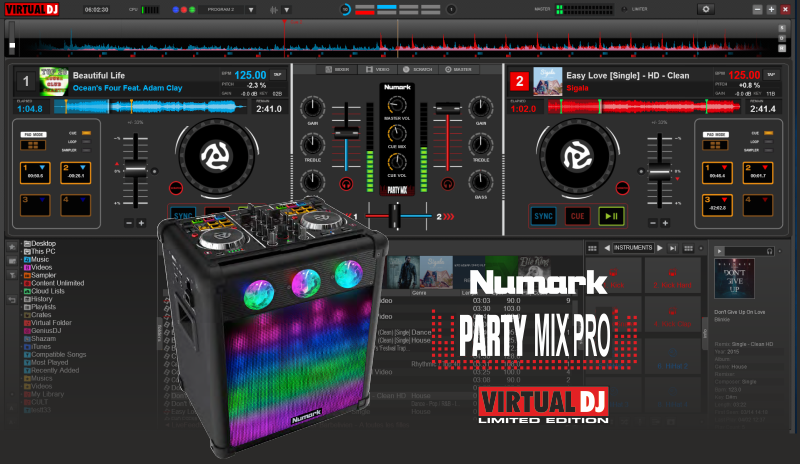This screenshot has width=800, height=464.
Task: Toggle right channel headphone cue icon
Action: coord(447,184)
